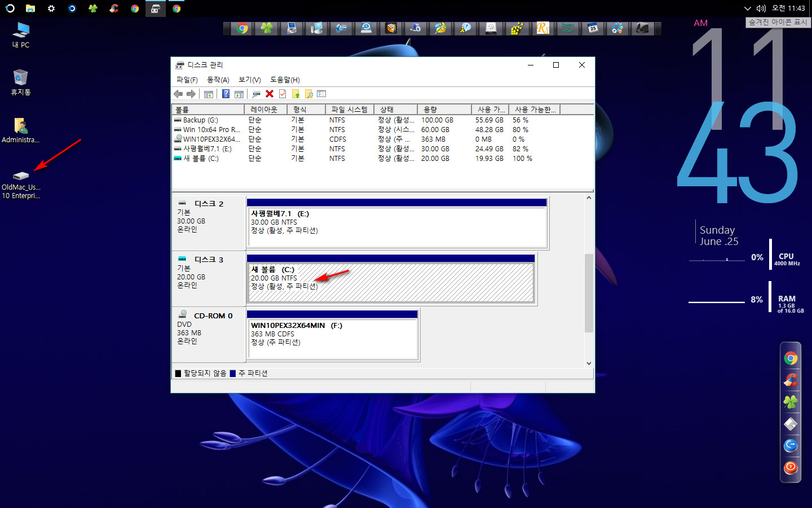Click the magnifier search toolbar icon
Image resolution: width=812 pixels, height=508 pixels.
click(308, 94)
